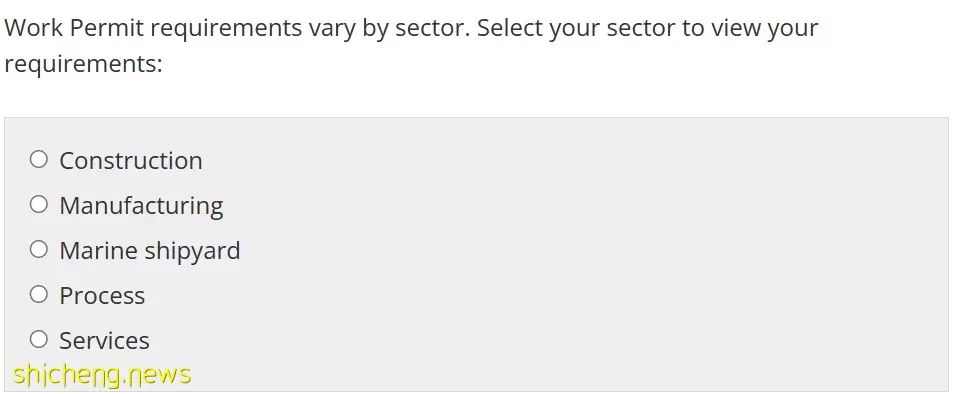Click empty gray panel area beside Services
The height and width of the screenshot is (394, 953).
[x=547, y=340]
